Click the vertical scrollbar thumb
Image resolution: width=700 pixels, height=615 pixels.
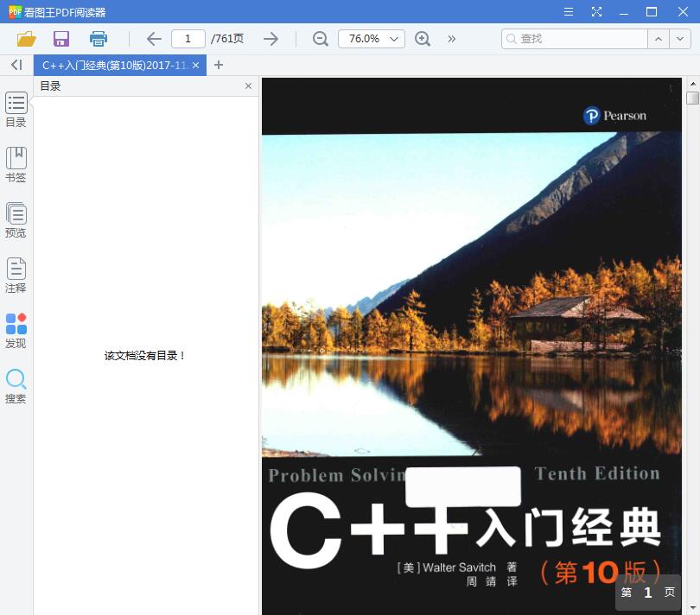coord(692,98)
